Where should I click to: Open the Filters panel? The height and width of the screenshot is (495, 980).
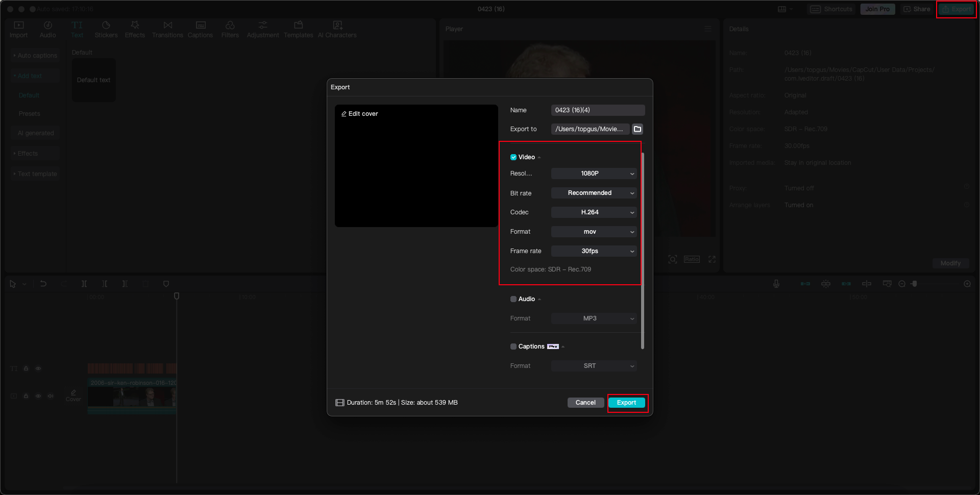(230, 29)
